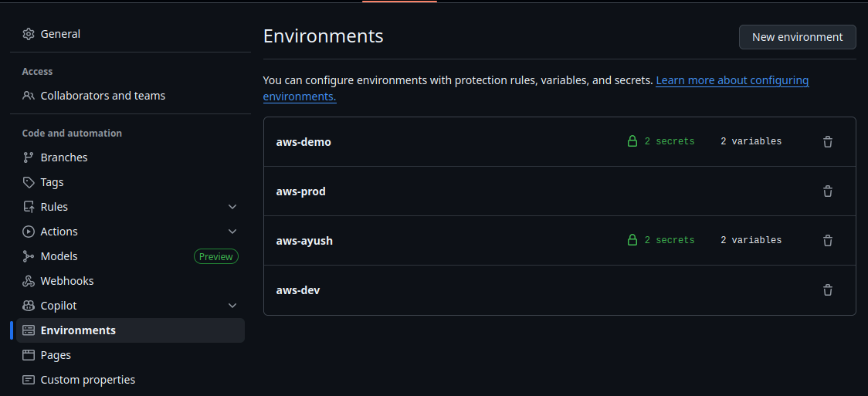868x396 pixels.
Task: Click the trash icon in aws-dev row
Action: tap(827, 290)
